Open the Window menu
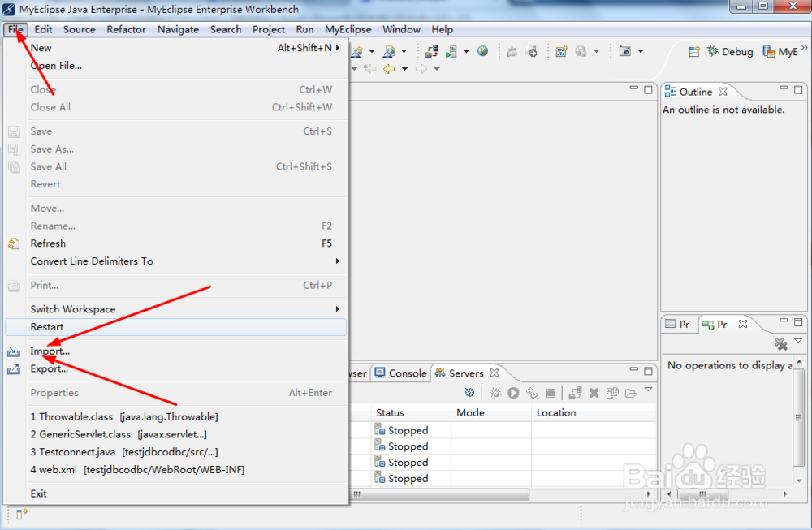Screen dimensions: 812x530 click(x=401, y=29)
